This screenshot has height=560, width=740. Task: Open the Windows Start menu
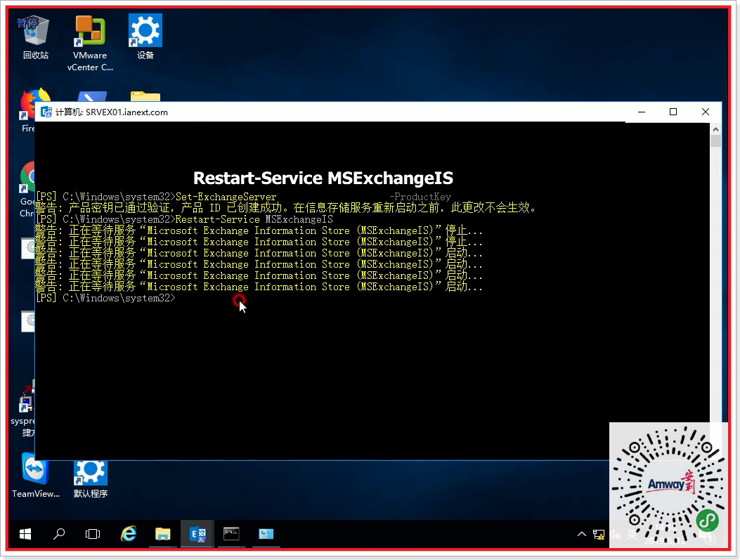click(25, 533)
